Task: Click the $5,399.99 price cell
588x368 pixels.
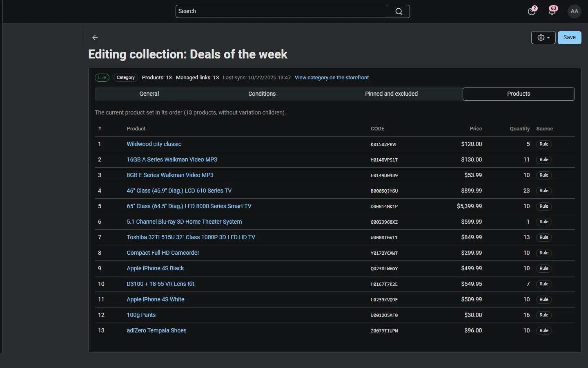Action: (470, 206)
